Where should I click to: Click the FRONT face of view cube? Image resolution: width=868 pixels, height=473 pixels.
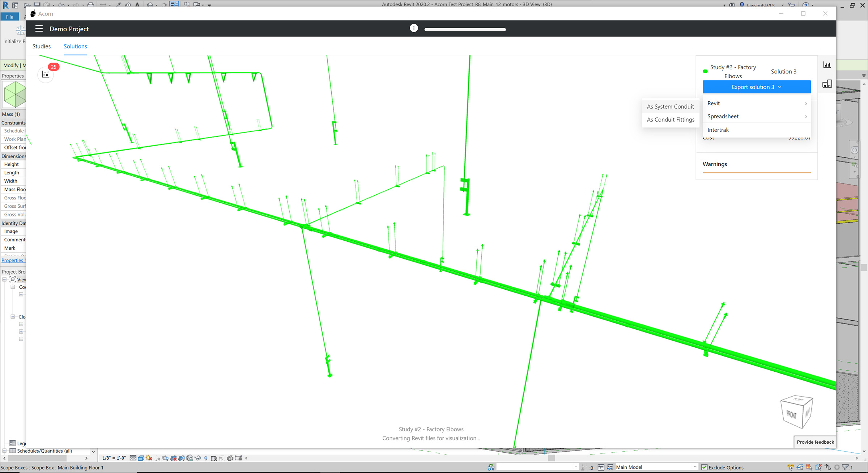[791, 414]
